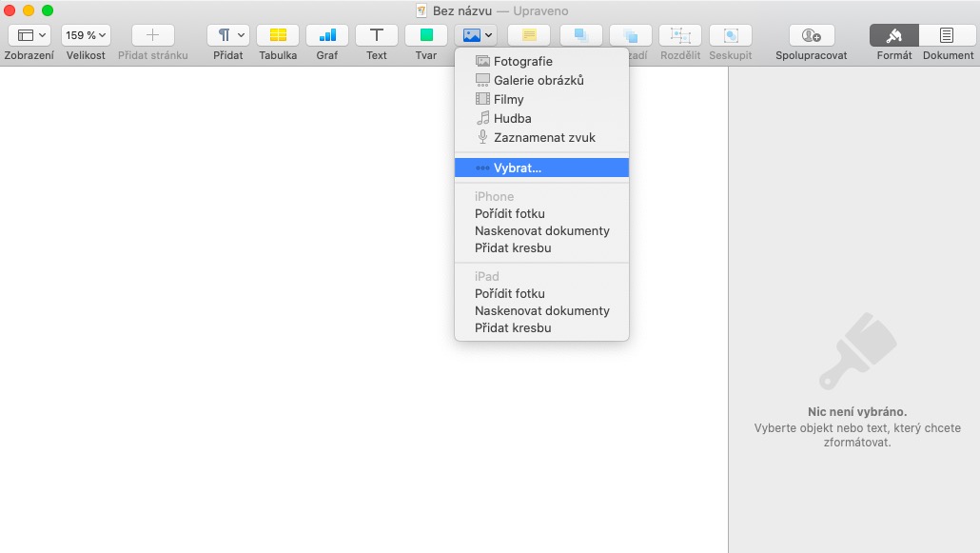The height and width of the screenshot is (553, 980).
Task: Choose iPhone Naskenovat dokumenty option
Action: click(x=542, y=231)
